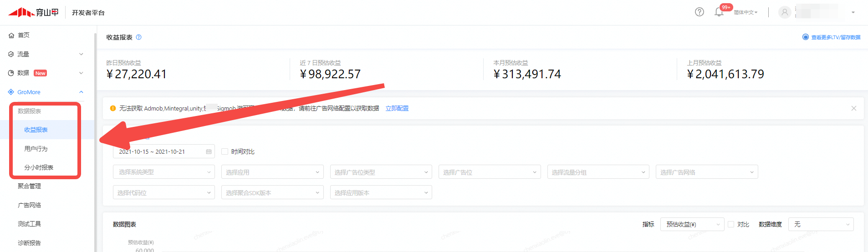
Task: Expand the 预估收益(¥) metric dropdown
Action: click(692, 224)
